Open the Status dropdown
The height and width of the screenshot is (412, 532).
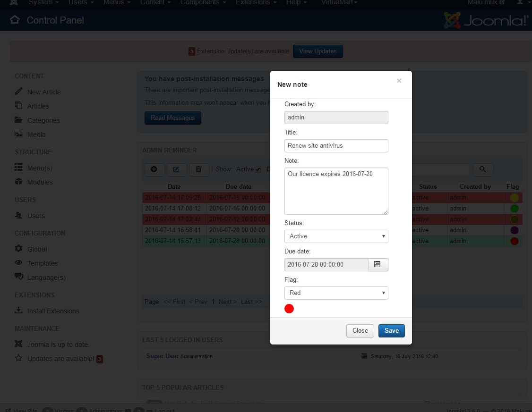pyautogui.click(x=336, y=236)
